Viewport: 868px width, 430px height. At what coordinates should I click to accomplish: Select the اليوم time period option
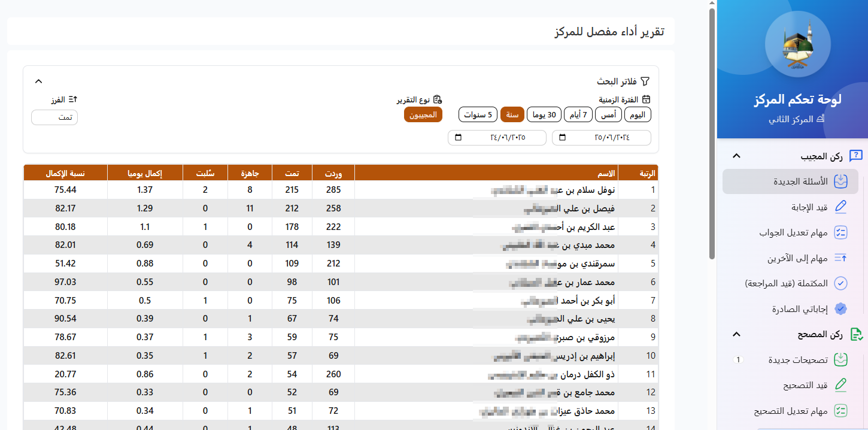638,114
